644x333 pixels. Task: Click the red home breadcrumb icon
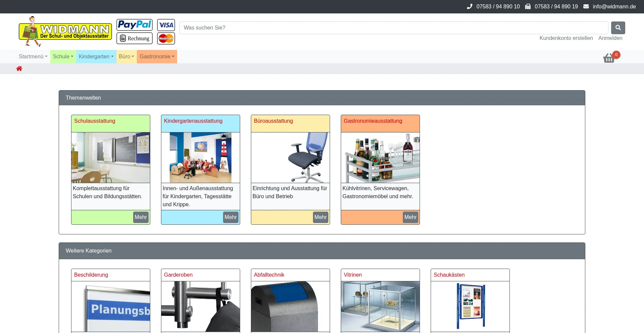click(19, 69)
